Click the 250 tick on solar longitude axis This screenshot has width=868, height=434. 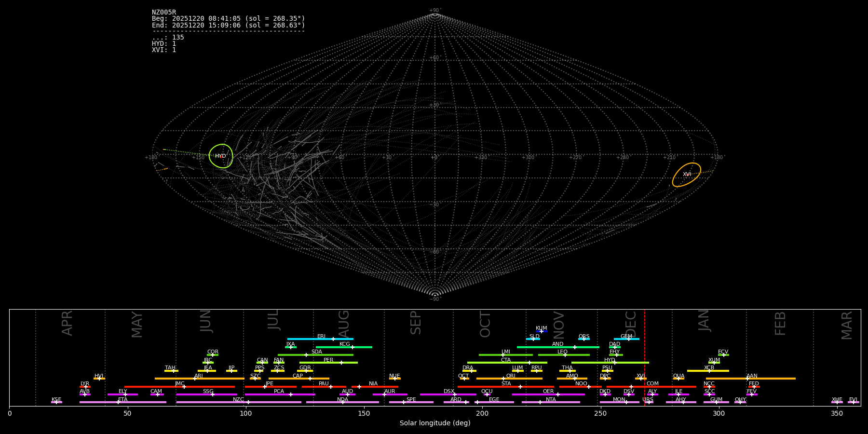[600, 413]
